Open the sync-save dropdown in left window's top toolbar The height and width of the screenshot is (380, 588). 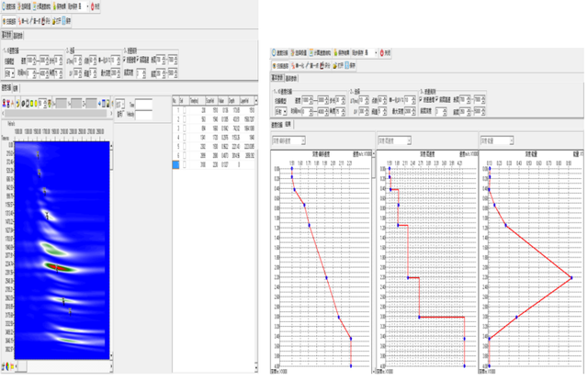click(87, 6)
